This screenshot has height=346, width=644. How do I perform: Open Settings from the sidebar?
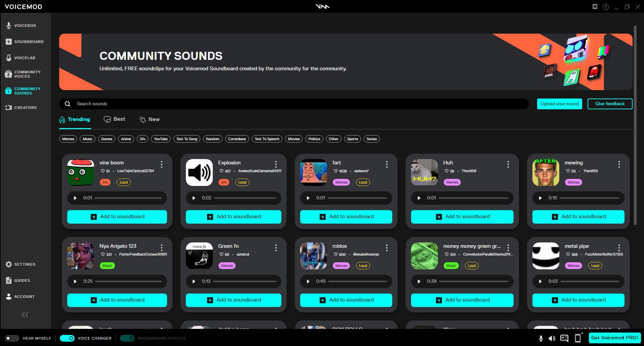click(x=21, y=264)
